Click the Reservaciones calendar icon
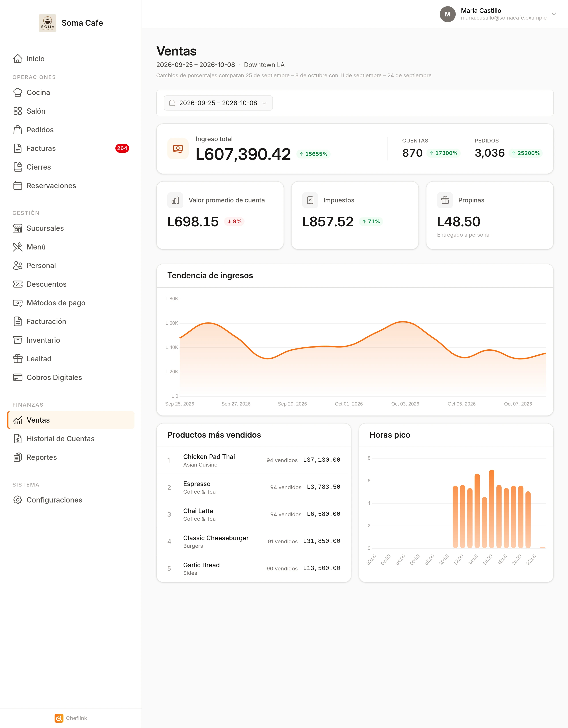 pos(18,186)
